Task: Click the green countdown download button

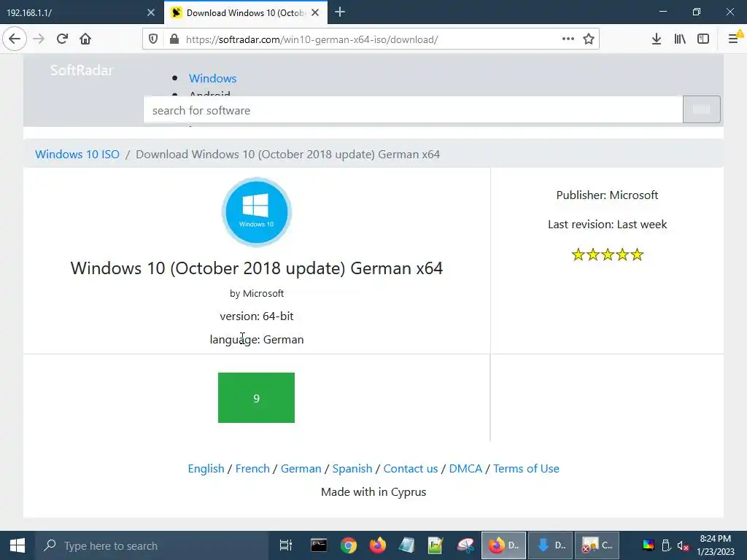Action: click(x=256, y=397)
